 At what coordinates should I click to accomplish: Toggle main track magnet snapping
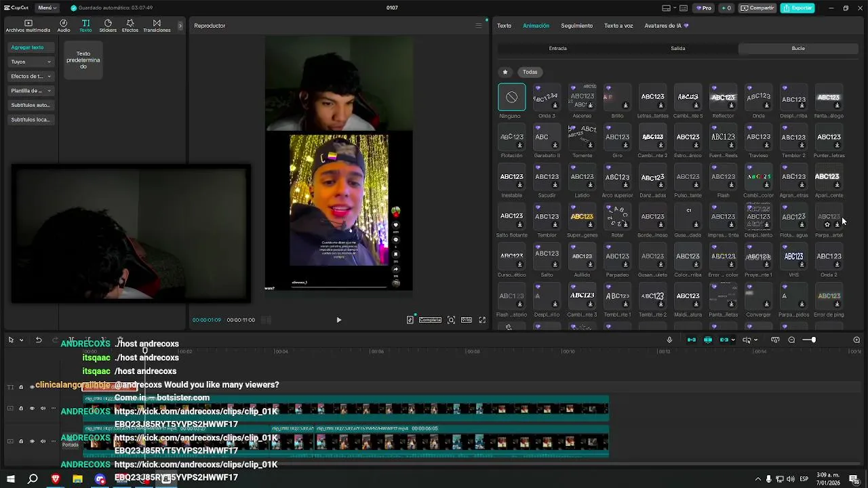point(692,340)
